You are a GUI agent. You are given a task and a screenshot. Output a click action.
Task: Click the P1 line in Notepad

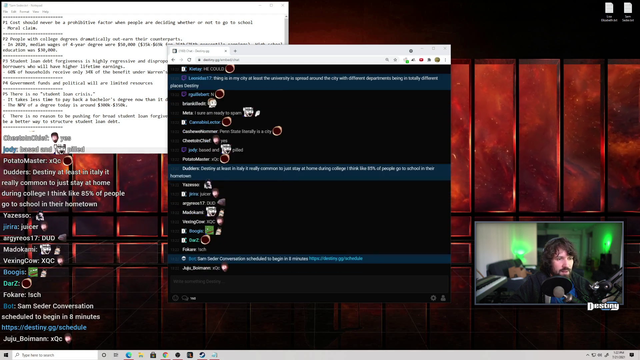point(127,22)
